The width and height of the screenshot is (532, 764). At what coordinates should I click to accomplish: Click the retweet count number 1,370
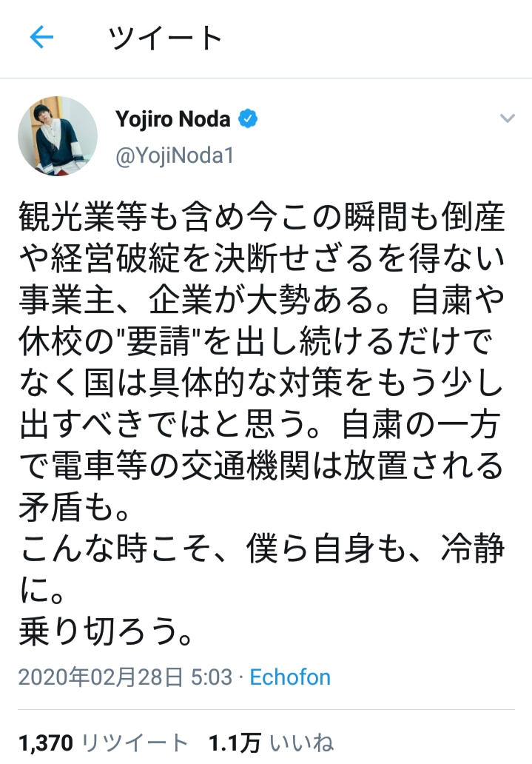coord(46,743)
